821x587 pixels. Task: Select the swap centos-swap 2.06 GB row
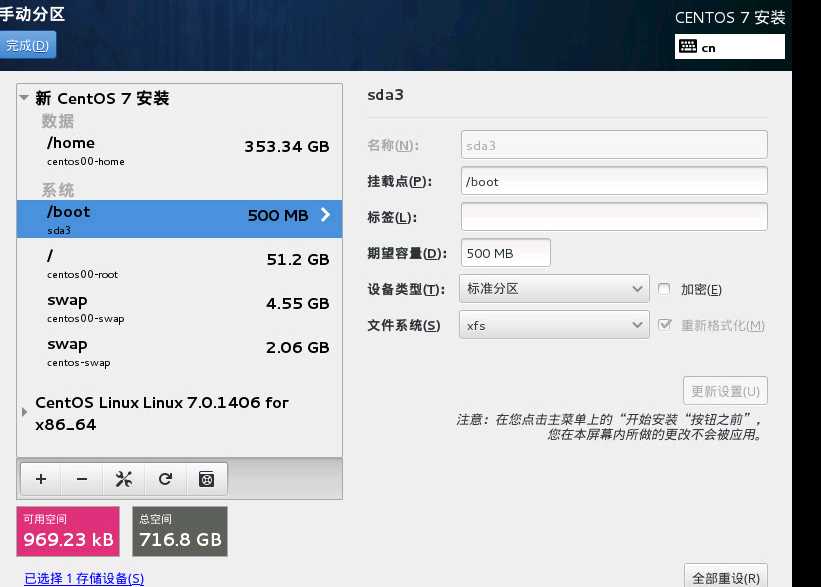point(180,352)
